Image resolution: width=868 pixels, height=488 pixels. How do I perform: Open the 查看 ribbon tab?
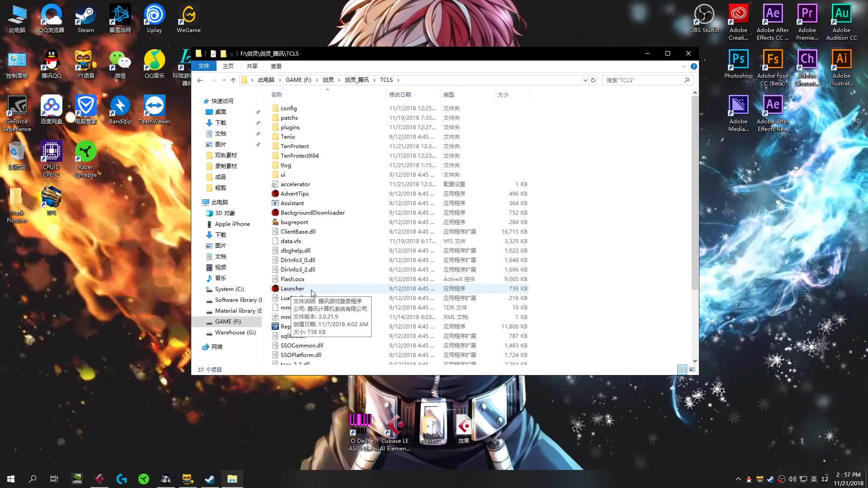point(276,66)
